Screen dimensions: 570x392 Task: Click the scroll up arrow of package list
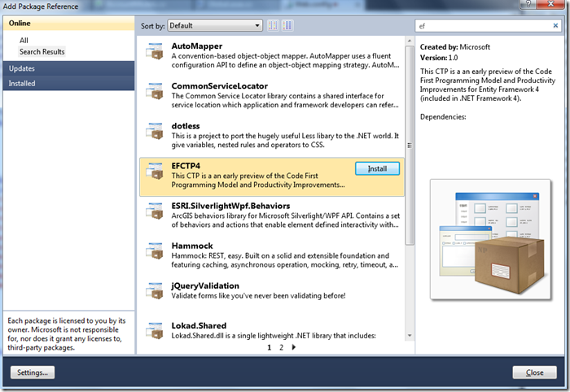click(410, 41)
